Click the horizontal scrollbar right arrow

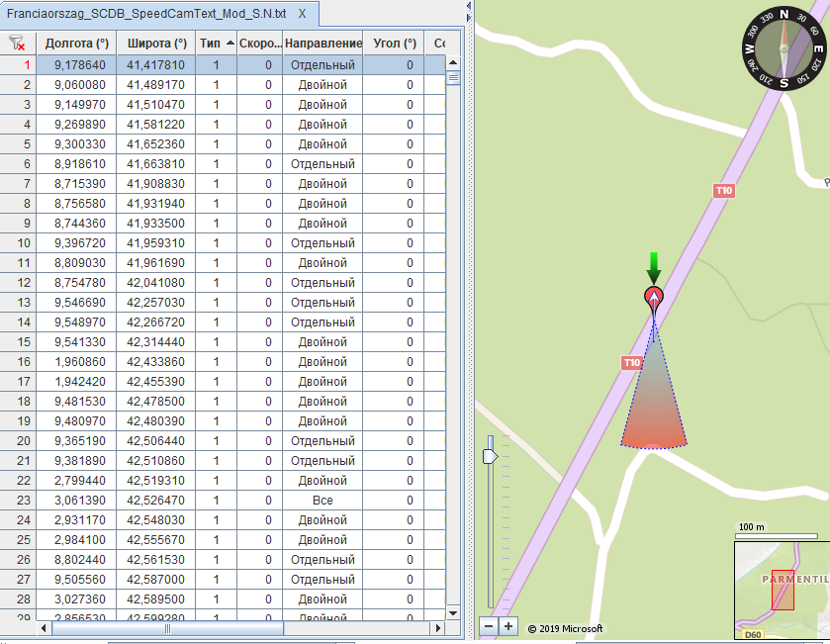coord(438,628)
